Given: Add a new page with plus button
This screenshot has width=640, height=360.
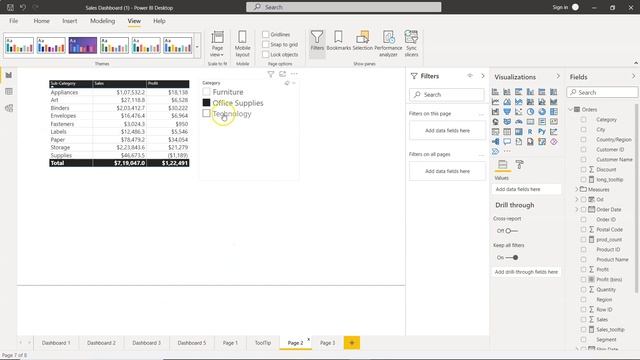Looking at the screenshot, I should 352,343.
